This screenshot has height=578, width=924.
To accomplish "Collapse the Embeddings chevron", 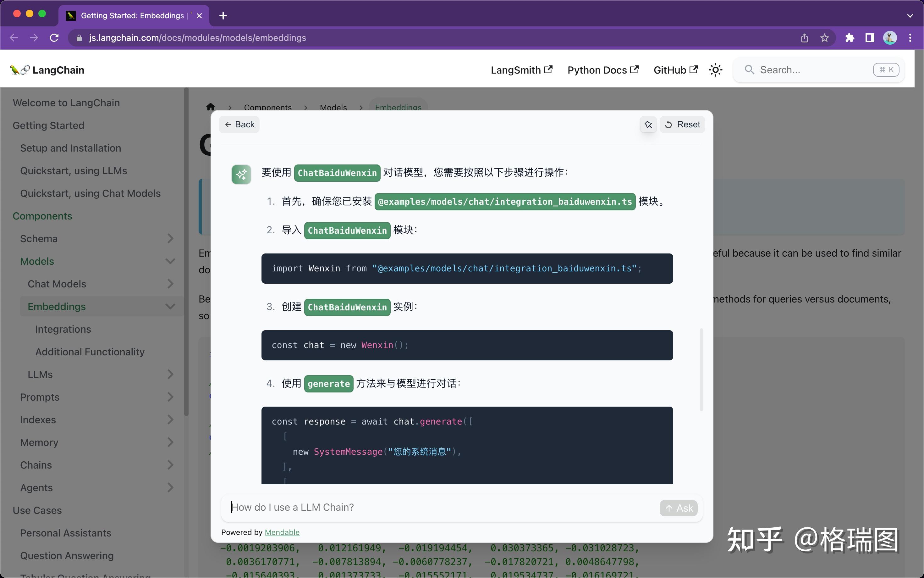I will (170, 306).
